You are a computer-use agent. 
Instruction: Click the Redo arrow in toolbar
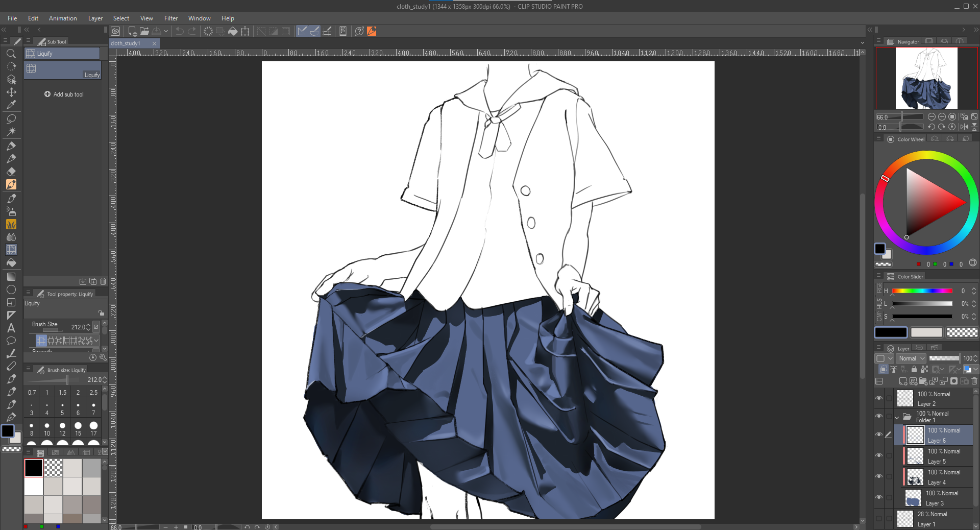pyautogui.click(x=192, y=31)
